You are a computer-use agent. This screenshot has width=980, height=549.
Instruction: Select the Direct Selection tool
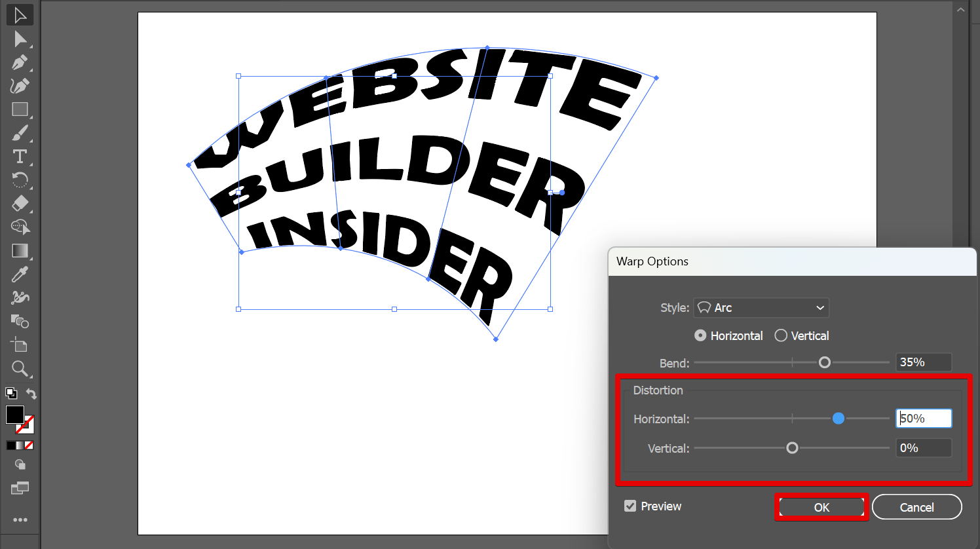[20, 39]
